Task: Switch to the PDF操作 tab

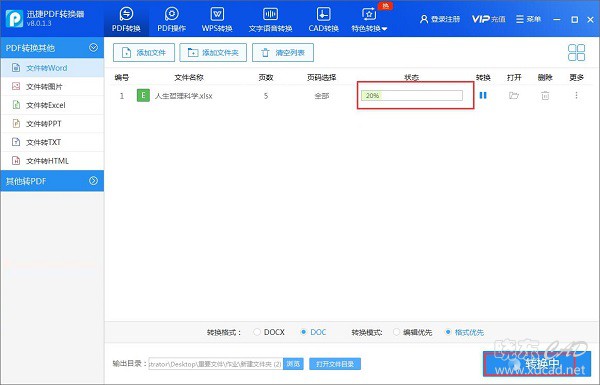Action: [171, 19]
